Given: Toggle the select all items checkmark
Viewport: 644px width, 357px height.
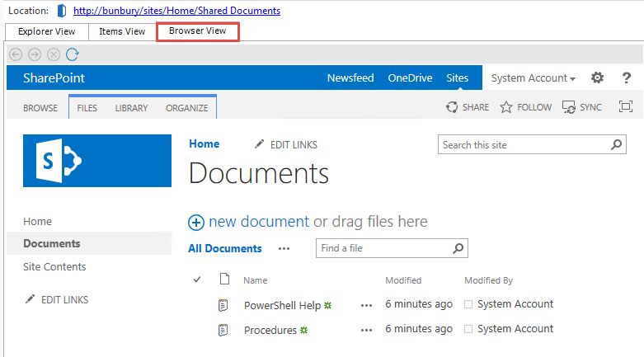Looking at the screenshot, I should click(x=197, y=280).
